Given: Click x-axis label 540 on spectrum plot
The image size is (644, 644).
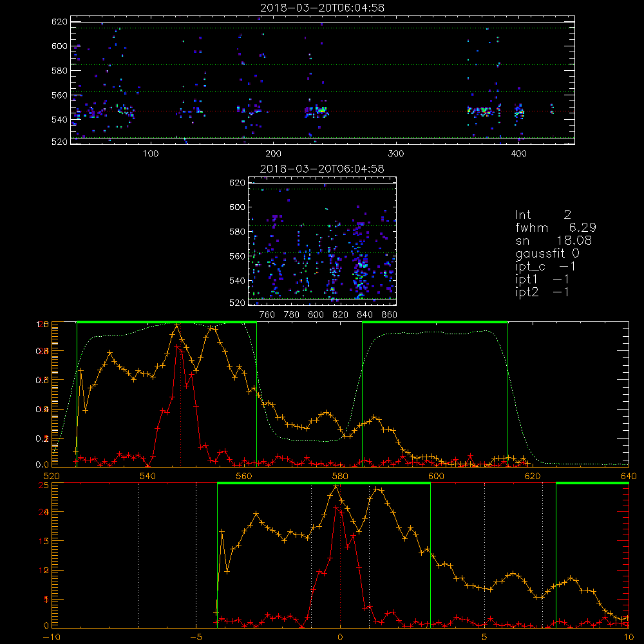Looking at the screenshot, I should click(147, 476).
